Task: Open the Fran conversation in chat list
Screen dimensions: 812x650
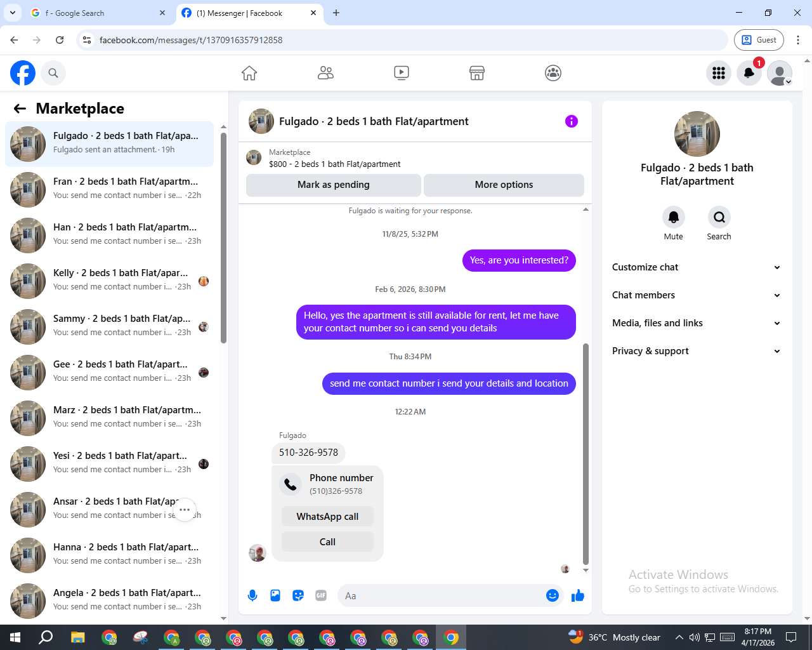Action: [109, 190]
